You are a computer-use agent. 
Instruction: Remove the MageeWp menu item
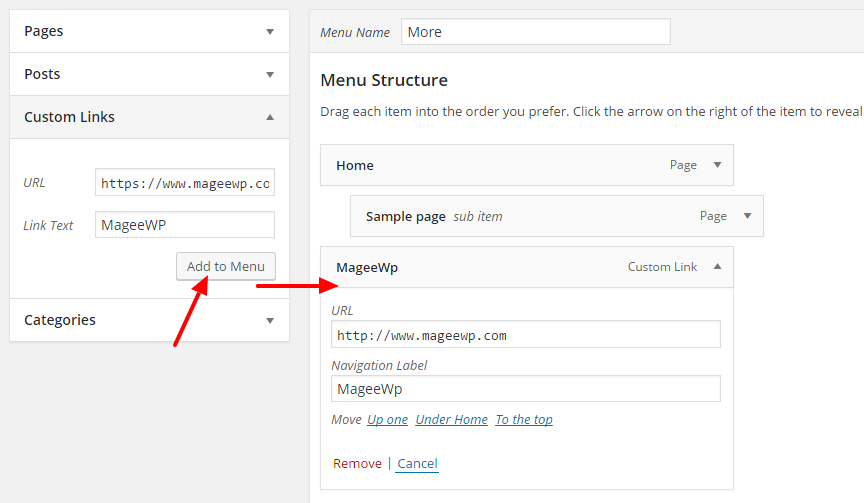click(x=357, y=464)
